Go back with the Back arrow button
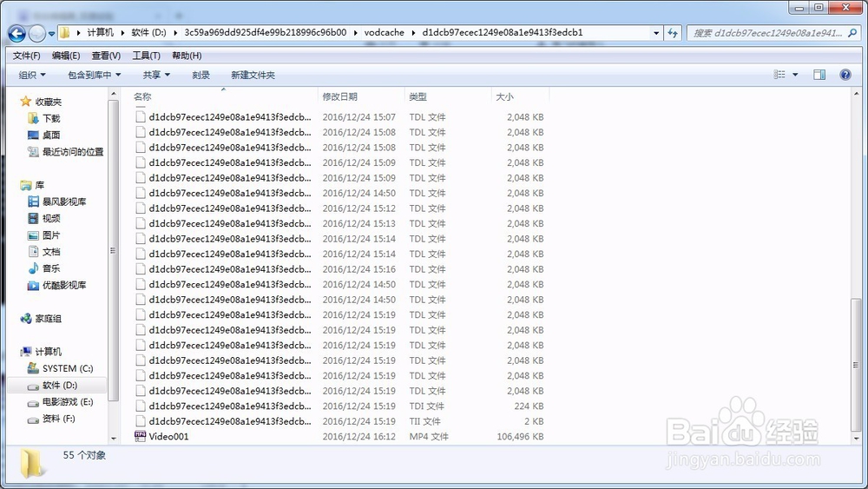This screenshot has height=489, width=868. click(17, 33)
